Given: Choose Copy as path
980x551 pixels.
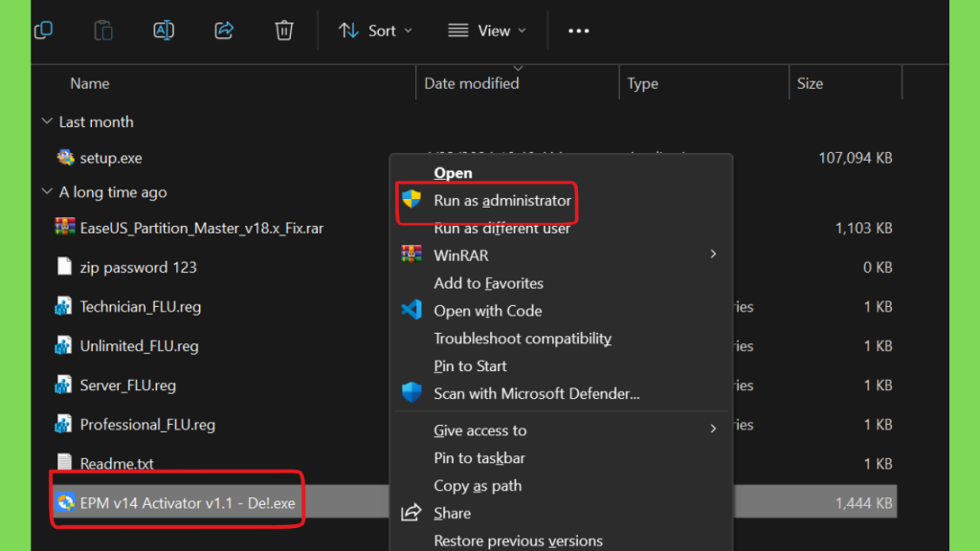Looking at the screenshot, I should click(x=478, y=485).
